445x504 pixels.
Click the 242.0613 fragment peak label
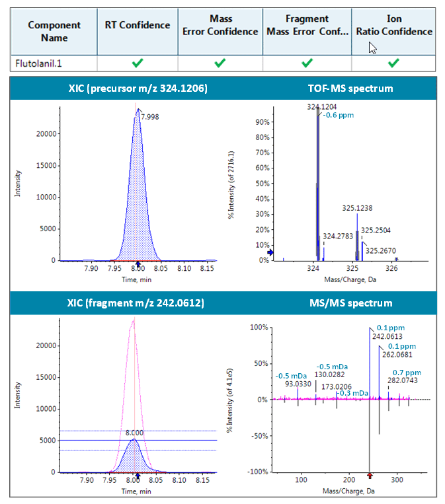[x=387, y=336]
